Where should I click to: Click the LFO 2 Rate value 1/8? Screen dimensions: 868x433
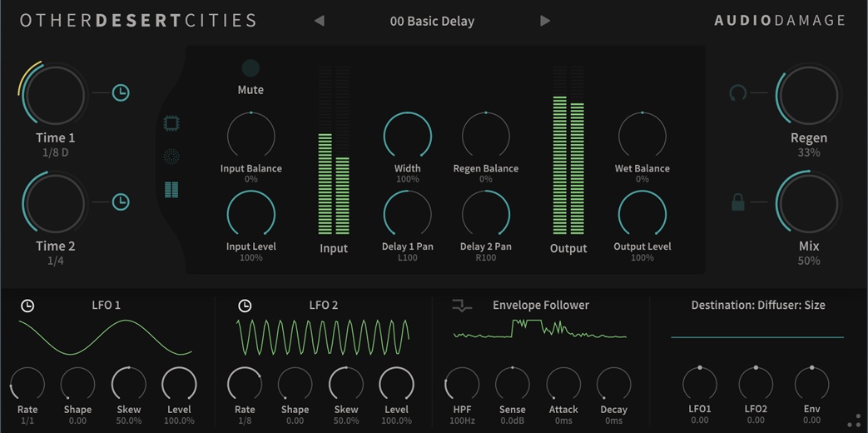click(245, 421)
